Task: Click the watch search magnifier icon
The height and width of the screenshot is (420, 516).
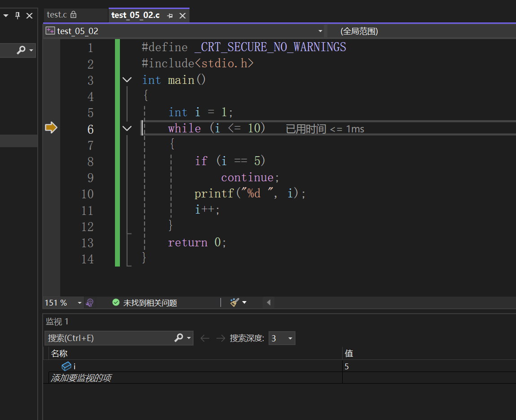Action: (179, 338)
